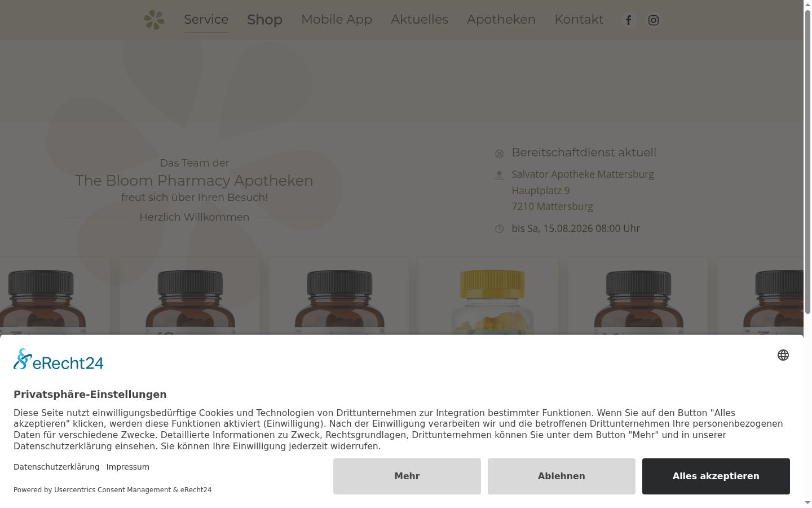The width and height of the screenshot is (812, 508).
Task: Click the pharmacy location pin icon
Action: 499,175
